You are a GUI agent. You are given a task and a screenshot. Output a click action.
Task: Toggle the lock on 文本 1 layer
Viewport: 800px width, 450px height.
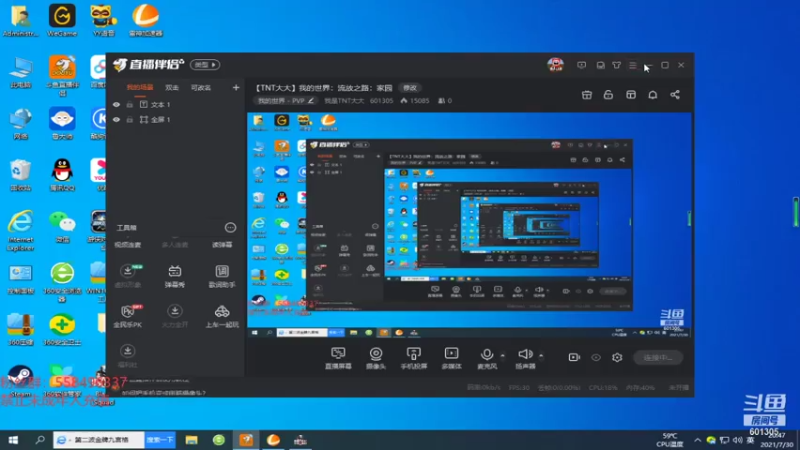(130, 105)
